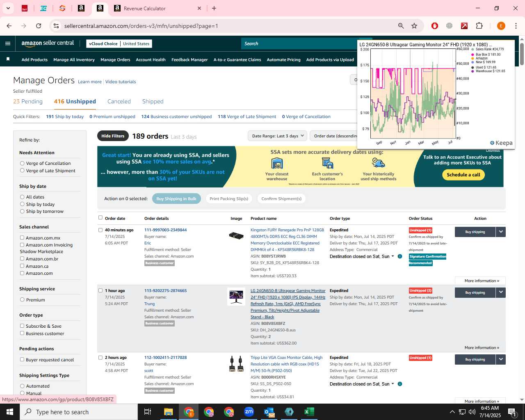Open the Order date sort dropdown

[x=333, y=136]
